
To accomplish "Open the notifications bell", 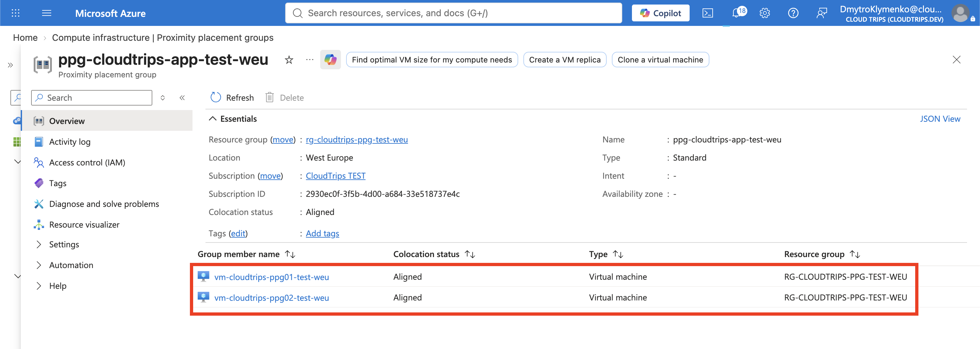I will click(737, 13).
